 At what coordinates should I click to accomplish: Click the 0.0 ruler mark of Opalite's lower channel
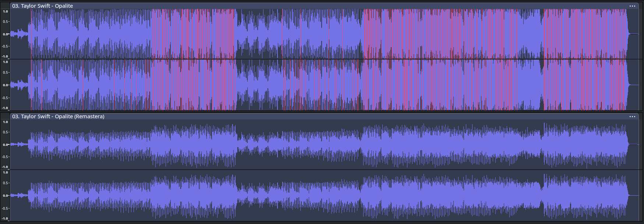(6, 85)
